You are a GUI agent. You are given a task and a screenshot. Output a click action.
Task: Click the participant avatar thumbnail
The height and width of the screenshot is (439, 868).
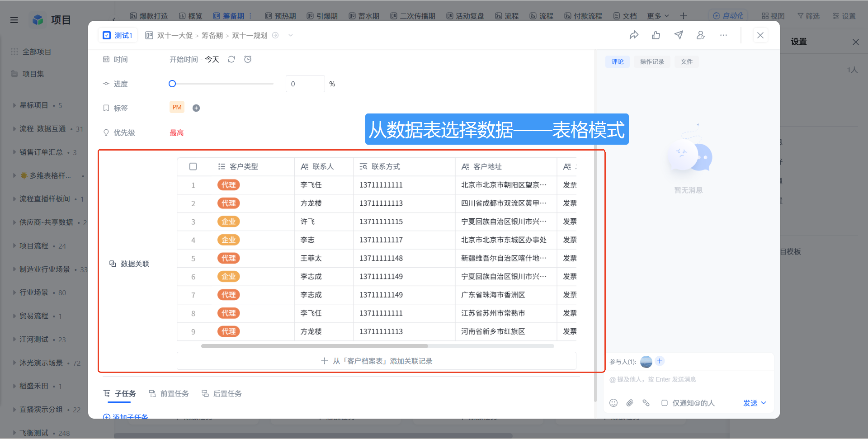646,362
